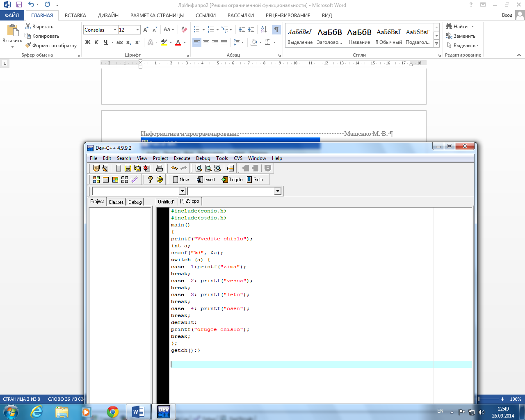Apply yellow text highlight color
Viewport: 525px width, 420px height.
point(164,42)
